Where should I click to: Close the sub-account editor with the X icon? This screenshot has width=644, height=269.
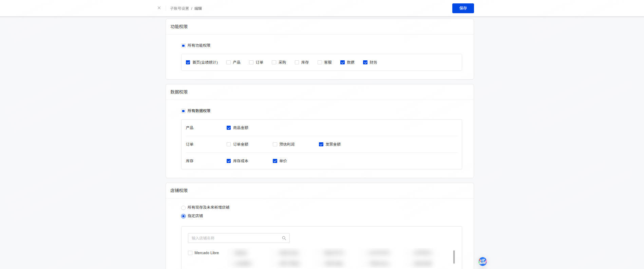[159, 8]
